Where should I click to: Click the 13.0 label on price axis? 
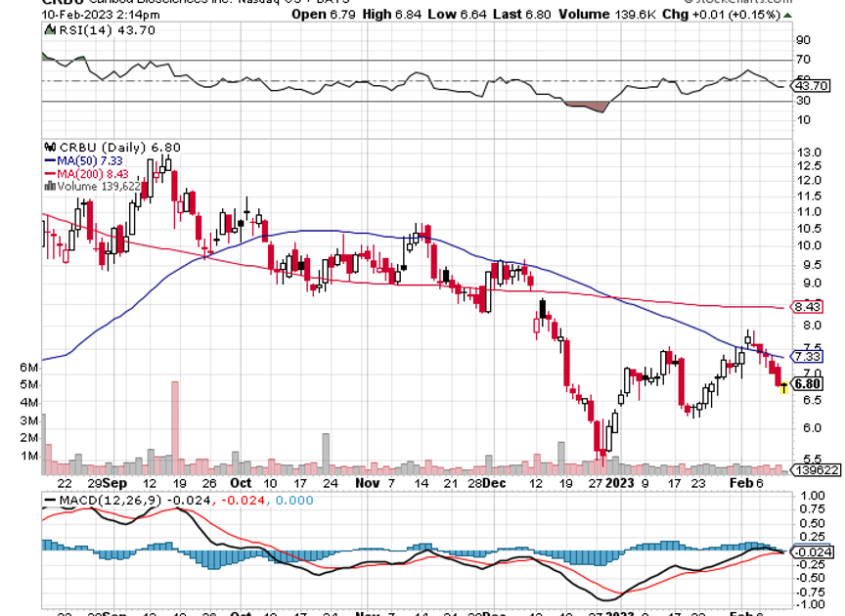coord(809,154)
